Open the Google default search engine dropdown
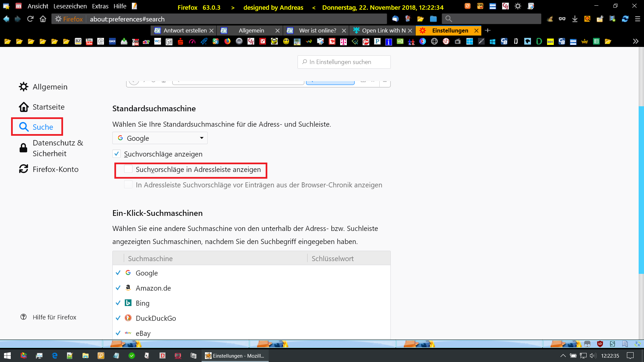This screenshot has height=362, width=644. pos(160,138)
